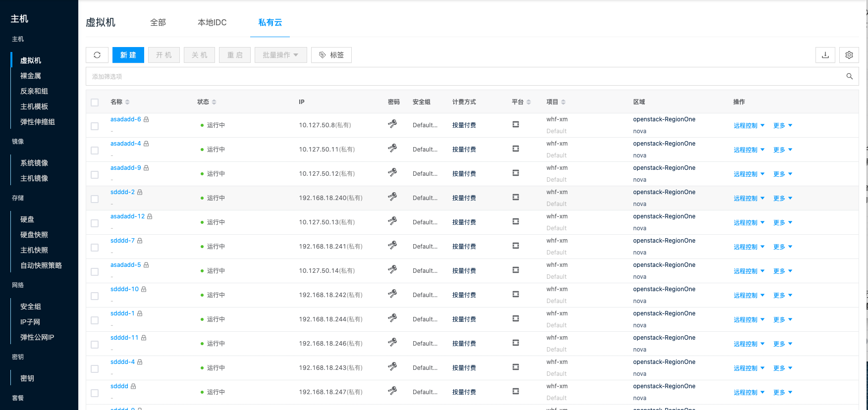
Task: Expand 更多 dropdown for asadadd-6
Action: point(783,126)
